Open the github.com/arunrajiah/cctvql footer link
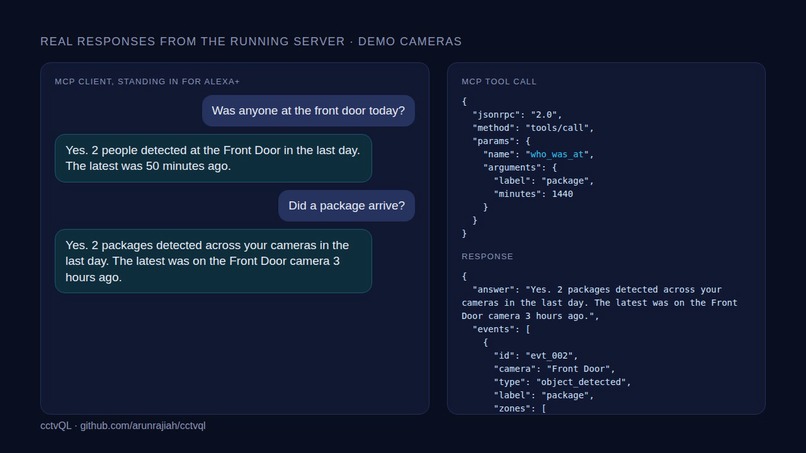This screenshot has width=806, height=453. point(143,426)
